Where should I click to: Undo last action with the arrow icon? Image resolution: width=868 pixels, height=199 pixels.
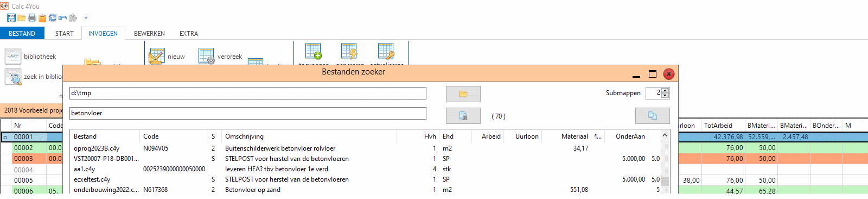(x=63, y=17)
